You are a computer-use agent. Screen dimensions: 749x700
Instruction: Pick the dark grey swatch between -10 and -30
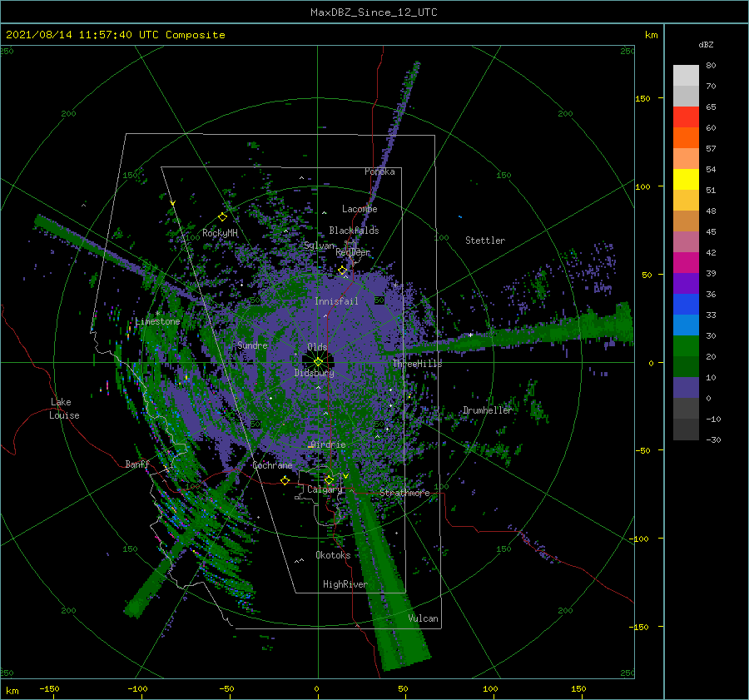click(686, 429)
